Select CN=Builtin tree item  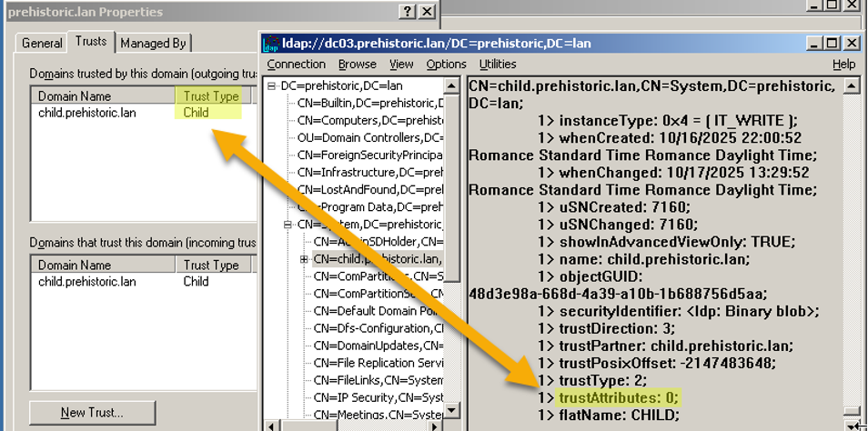[370, 103]
